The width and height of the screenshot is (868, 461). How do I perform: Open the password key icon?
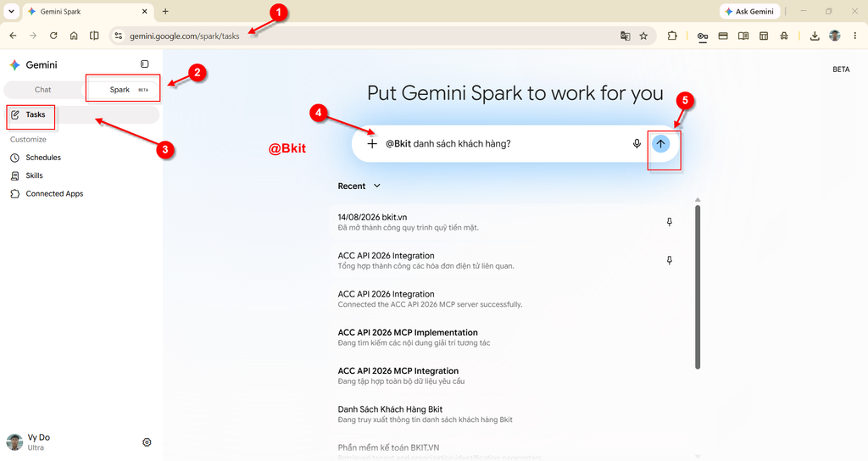point(703,36)
